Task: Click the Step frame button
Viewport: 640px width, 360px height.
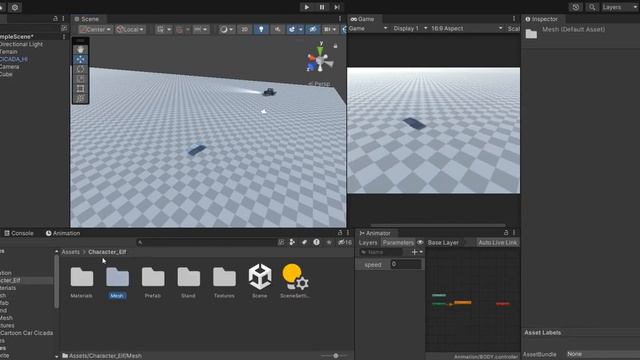Action: point(337,7)
